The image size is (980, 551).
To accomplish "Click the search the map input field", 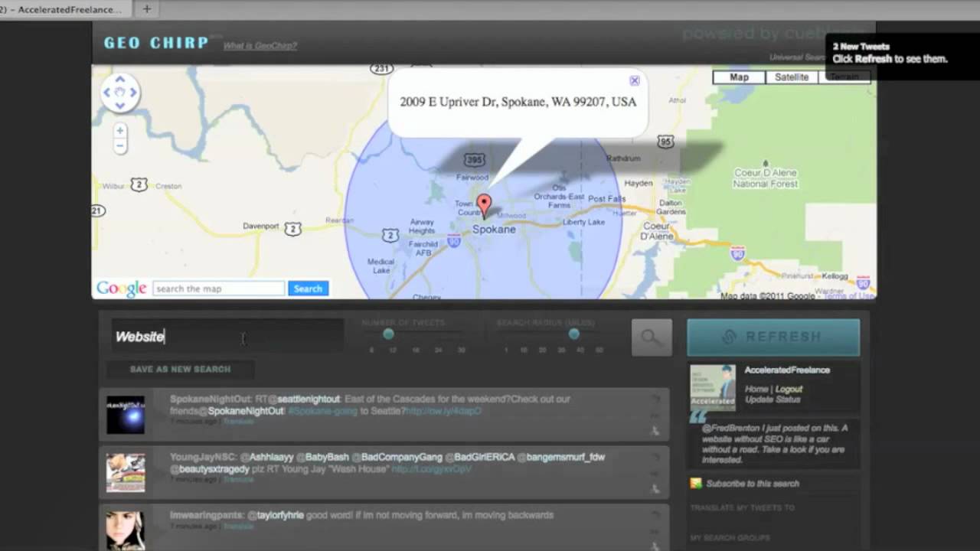I will (x=219, y=289).
